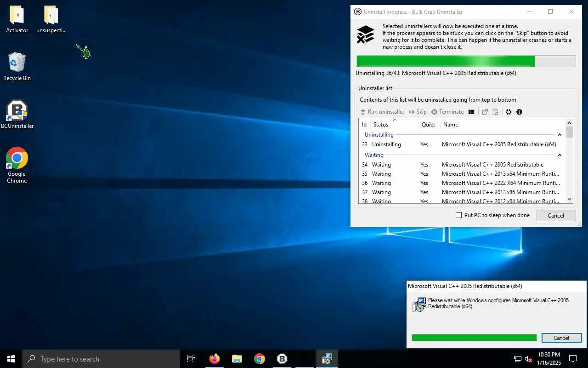The height and width of the screenshot is (368, 588).
Task: Open Task View from taskbar
Action: click(x=191, y=359)
